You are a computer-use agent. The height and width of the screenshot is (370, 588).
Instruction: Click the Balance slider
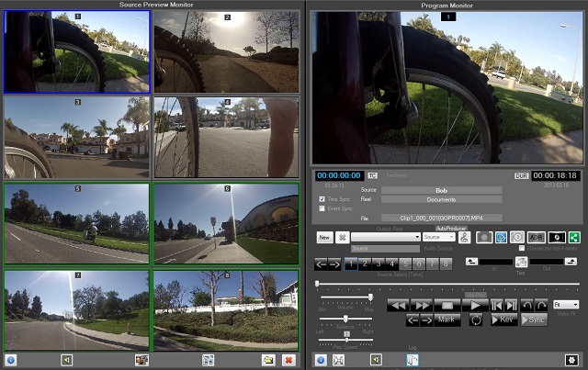point(345,319)
